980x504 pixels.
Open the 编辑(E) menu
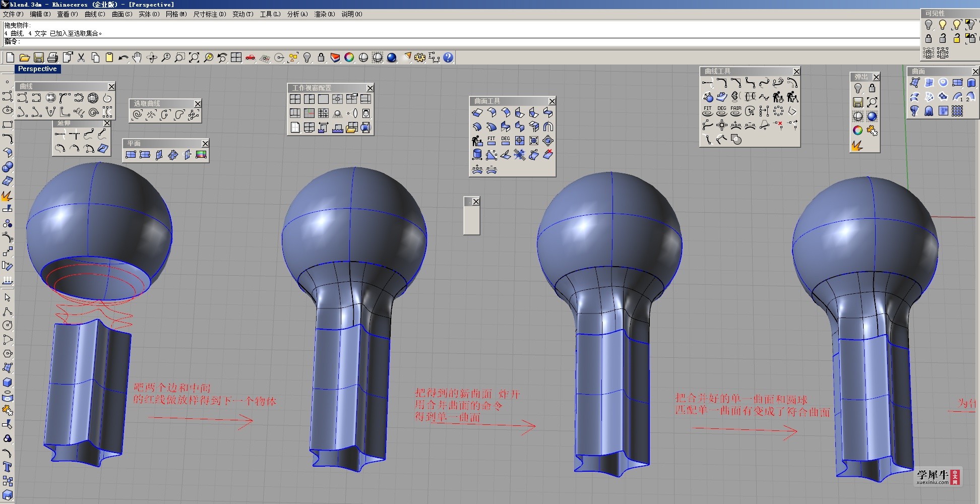click(x=40, y=14)
